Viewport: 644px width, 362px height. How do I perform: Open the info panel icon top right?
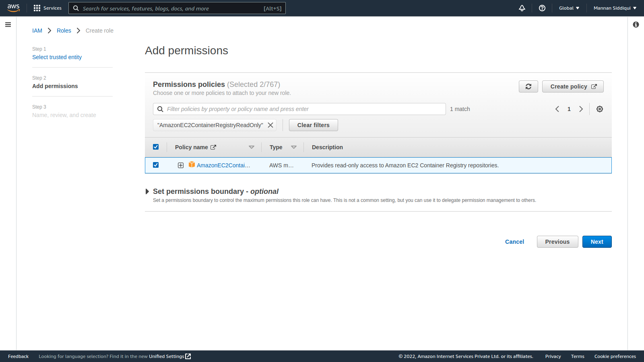pyautogui.click(x=636, y=25)
